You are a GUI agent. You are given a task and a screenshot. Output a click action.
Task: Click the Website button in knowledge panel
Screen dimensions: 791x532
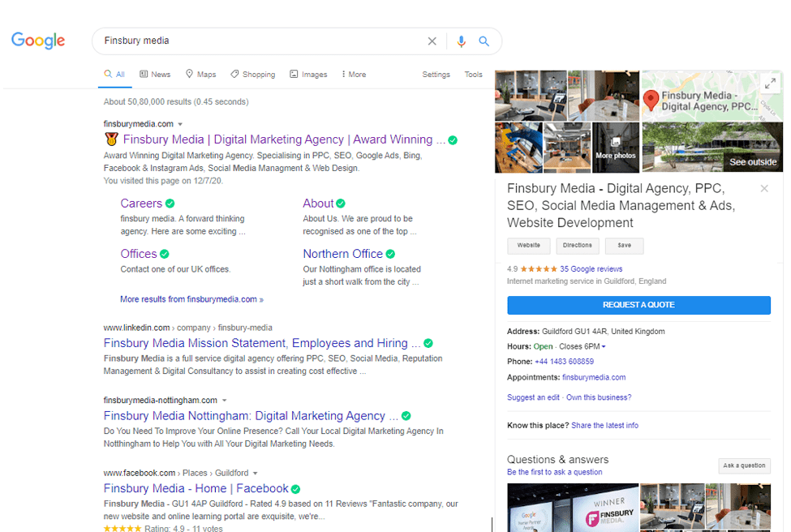tap(529, 246)
